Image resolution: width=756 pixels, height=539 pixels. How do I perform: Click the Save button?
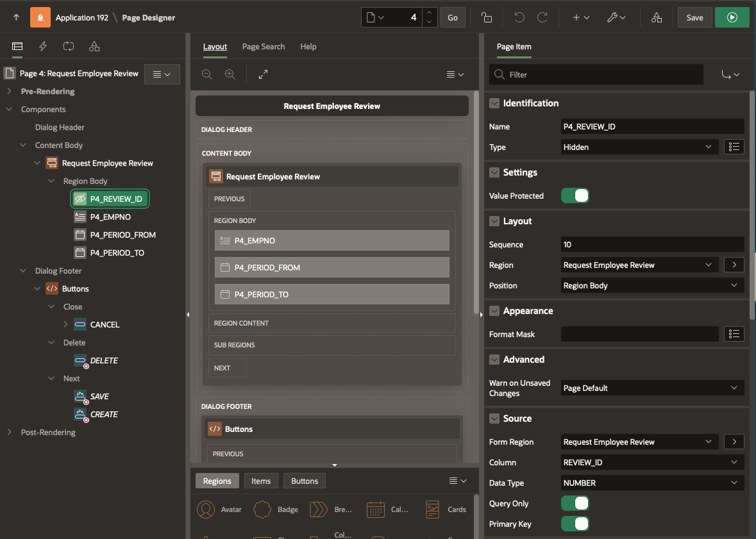click(x=694, y=17)
